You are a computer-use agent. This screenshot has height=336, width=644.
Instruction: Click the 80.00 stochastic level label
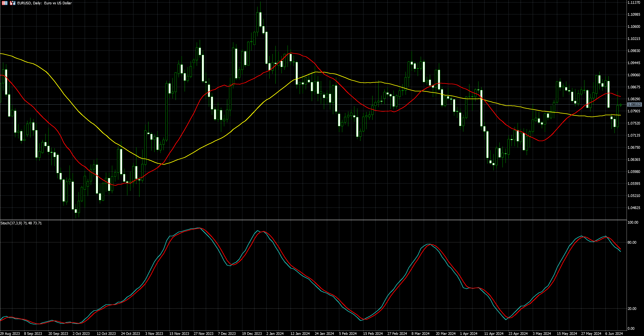(x=632, y=242)
